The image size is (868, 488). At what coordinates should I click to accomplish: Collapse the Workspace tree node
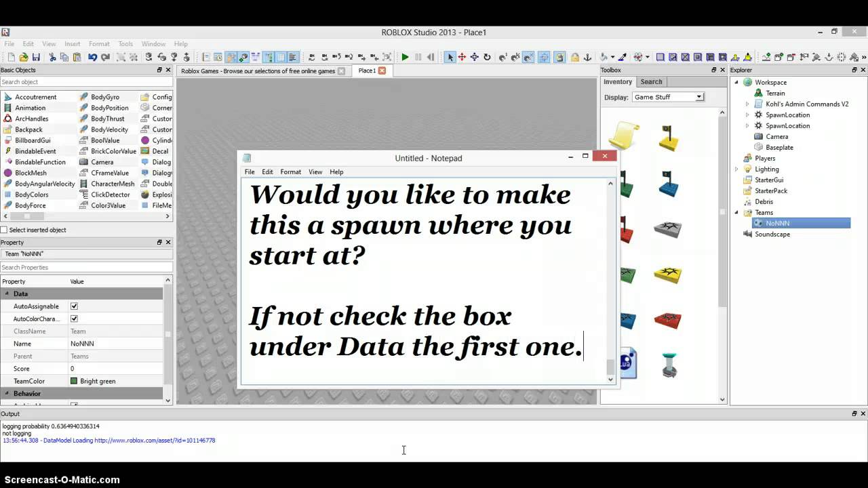736,82
